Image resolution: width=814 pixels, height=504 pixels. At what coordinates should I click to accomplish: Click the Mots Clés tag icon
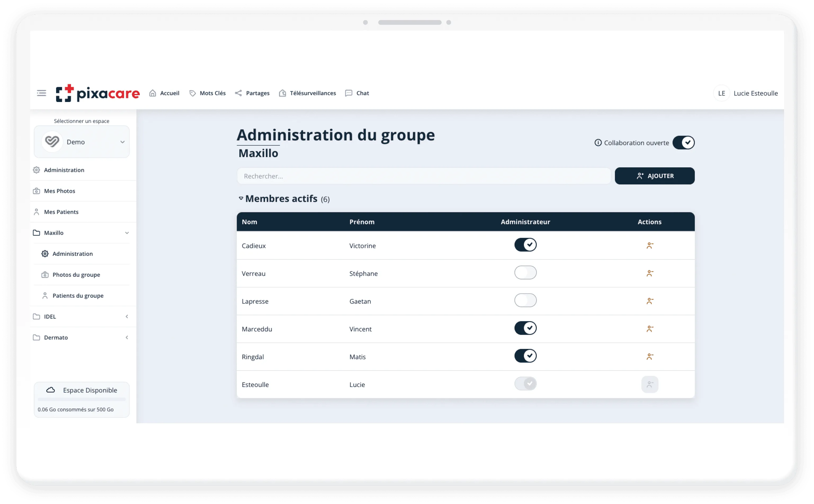pos(193,93)
